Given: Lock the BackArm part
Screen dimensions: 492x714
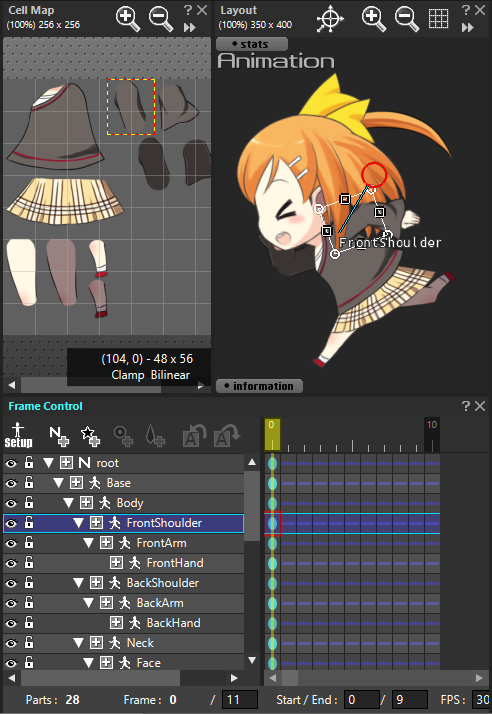Looking at the screenshot, I should (29, 603).
